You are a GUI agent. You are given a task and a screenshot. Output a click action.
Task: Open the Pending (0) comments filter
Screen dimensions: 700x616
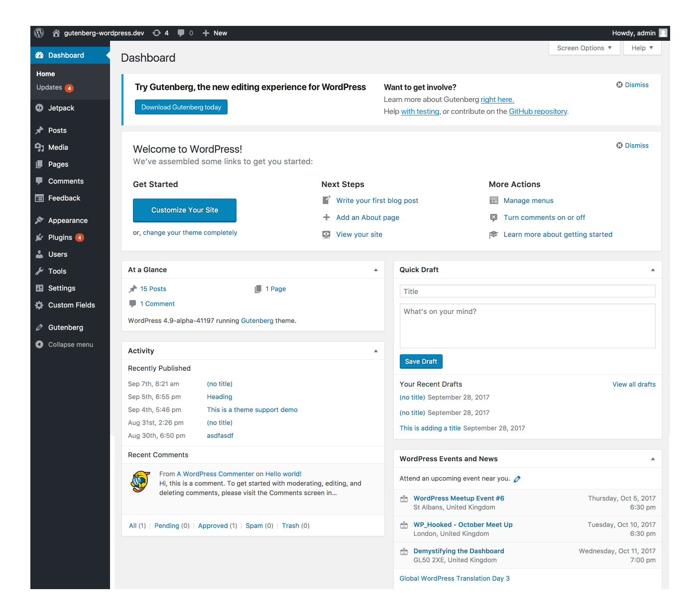(x=172, y=525)
